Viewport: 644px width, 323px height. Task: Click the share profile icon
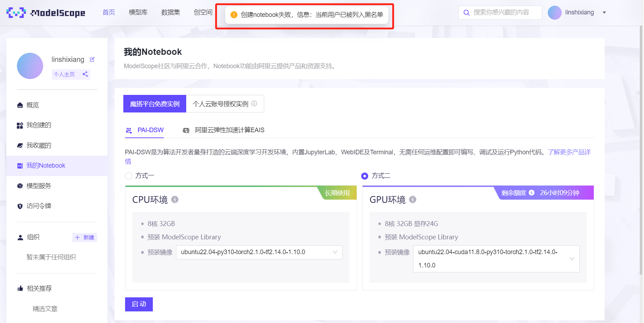85,74
